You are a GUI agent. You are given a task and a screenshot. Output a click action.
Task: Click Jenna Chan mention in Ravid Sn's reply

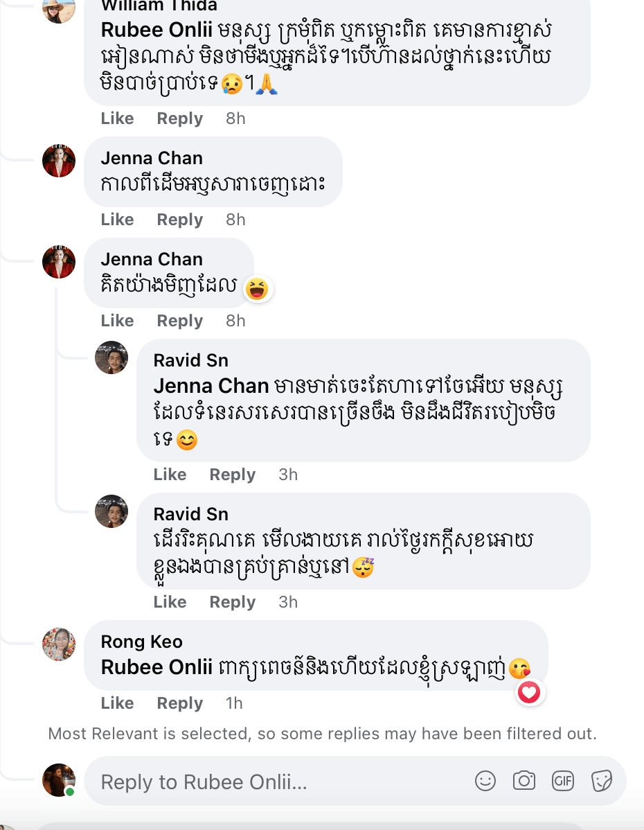point(211,386)
